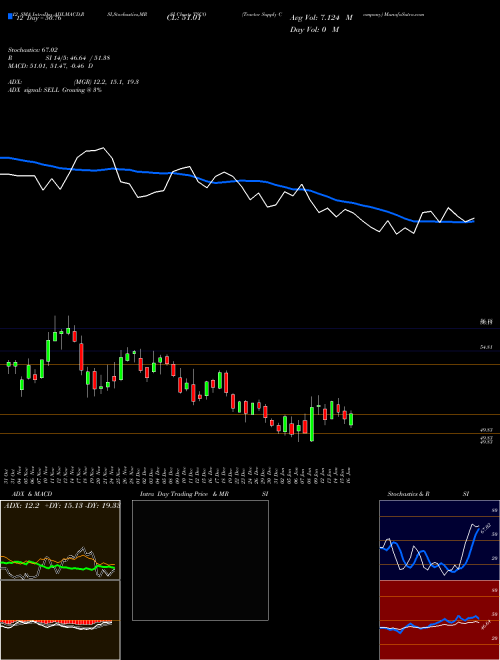Click the last green candlestick on the price chart

click(351, 419)
